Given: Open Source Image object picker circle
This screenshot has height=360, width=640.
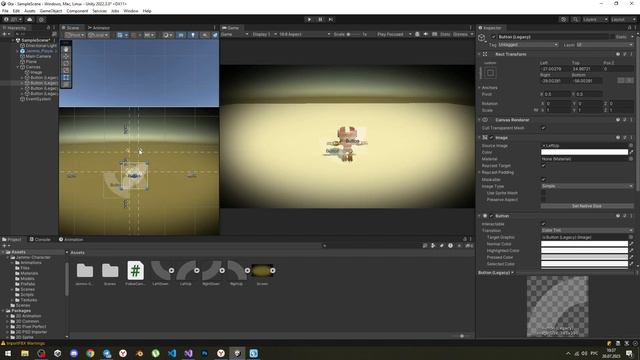Looking at the screenshot, I should 631,145.
